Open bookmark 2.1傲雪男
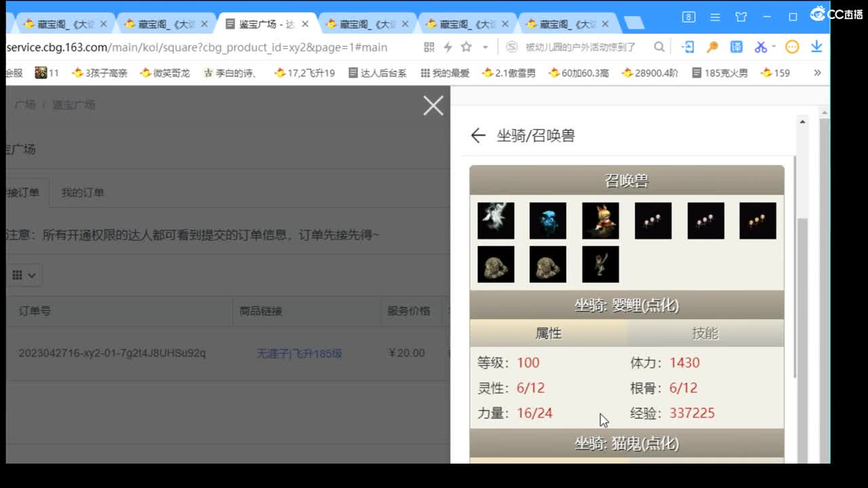The height and width of the screenshot is (488, 868). (509, 73)
